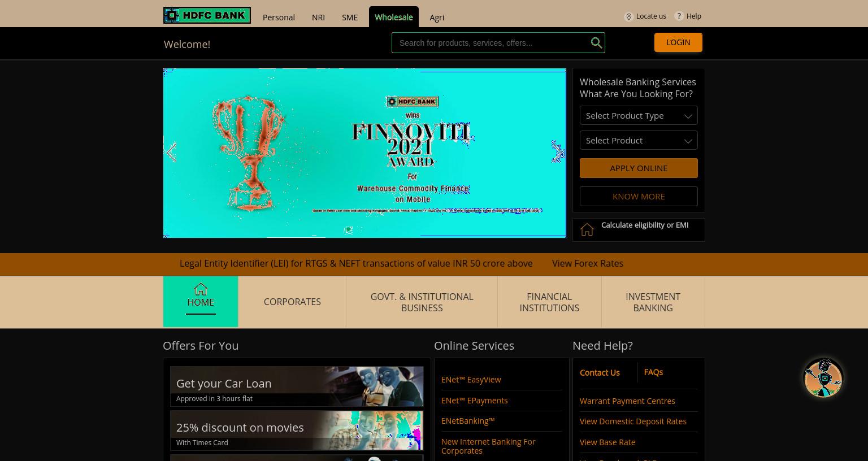This screenshot has height=461, width=868.
Task: Open View Forex Rates link
Action: [x=588, y=263]
